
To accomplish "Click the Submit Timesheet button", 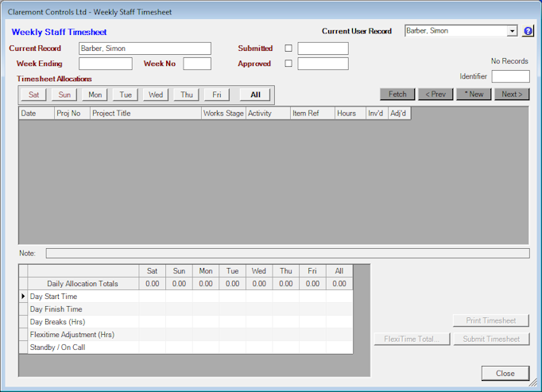I will (491, 339).
